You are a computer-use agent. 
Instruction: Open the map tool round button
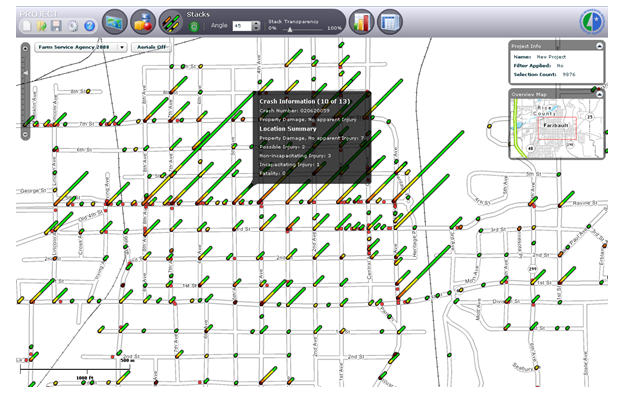tap(115, 22)
